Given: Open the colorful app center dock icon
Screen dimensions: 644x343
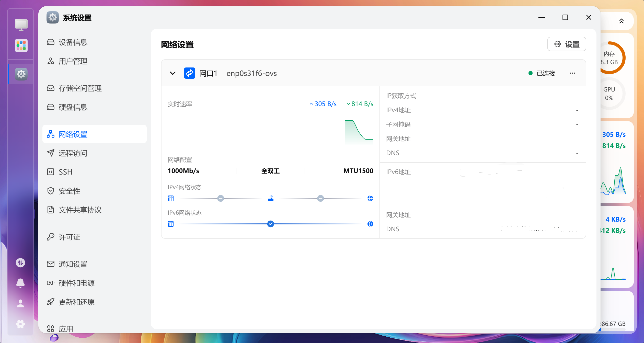Looking at the screenshot, I should (21, 46).
